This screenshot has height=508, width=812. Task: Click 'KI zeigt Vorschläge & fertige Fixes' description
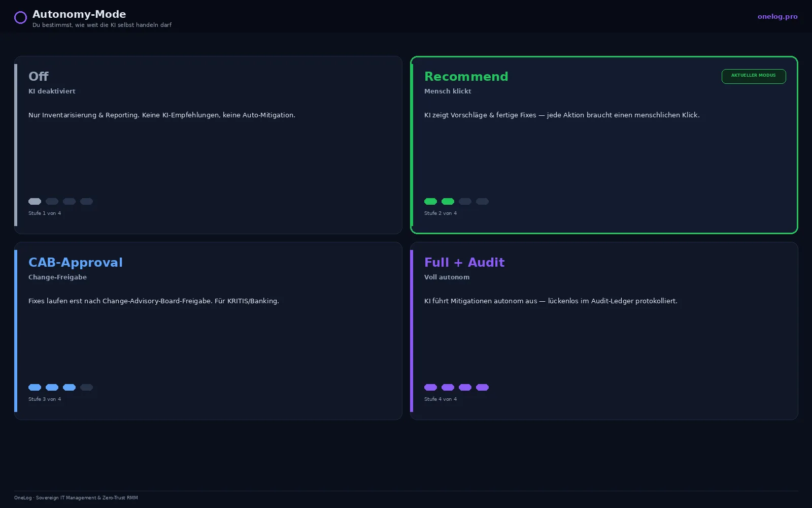click(x=562, y=115)
